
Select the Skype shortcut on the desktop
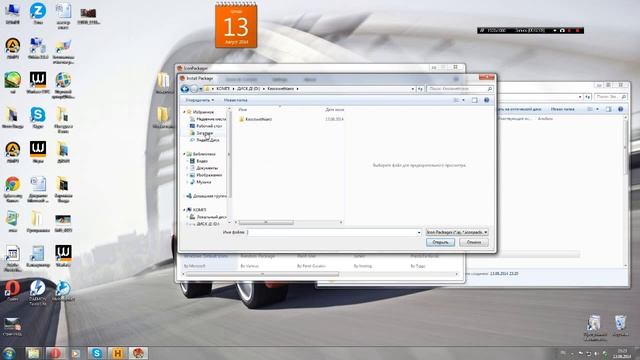38,118
